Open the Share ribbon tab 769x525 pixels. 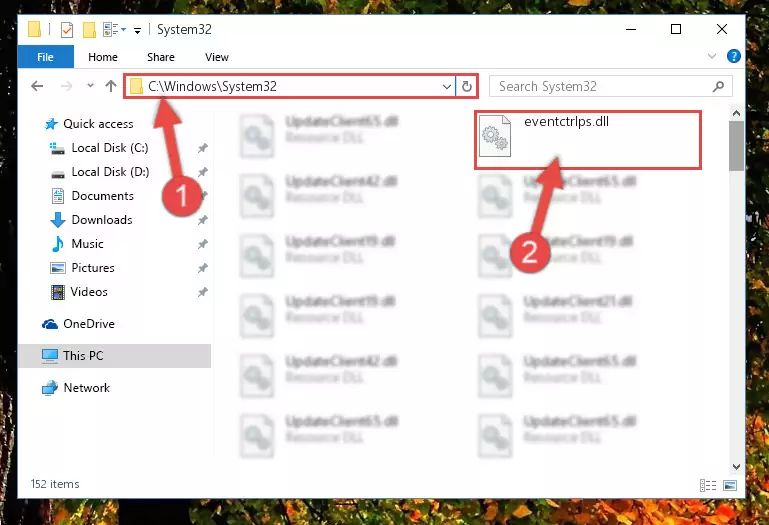161,57
